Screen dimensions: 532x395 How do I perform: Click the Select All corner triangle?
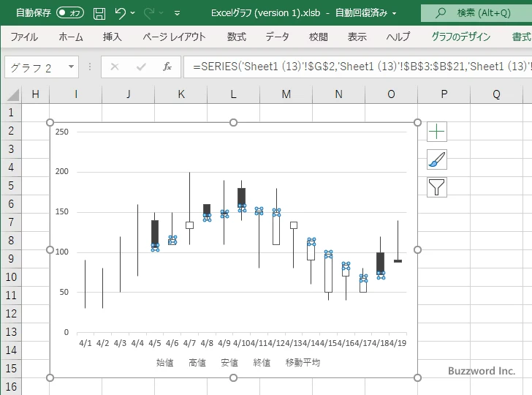pyautogui.click(x=12, y=95)
